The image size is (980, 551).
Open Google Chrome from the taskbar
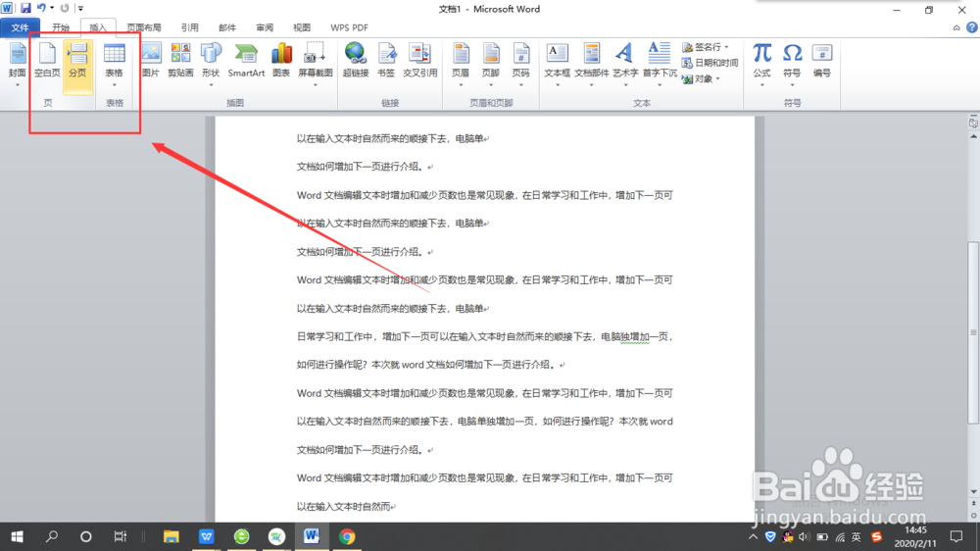tap(347, 536)
